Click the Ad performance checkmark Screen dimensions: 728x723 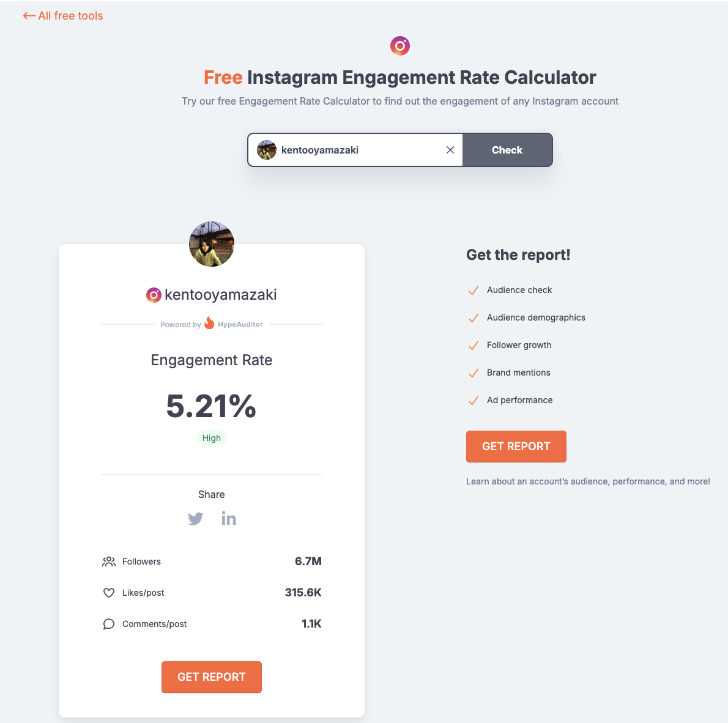coord(473,401)
